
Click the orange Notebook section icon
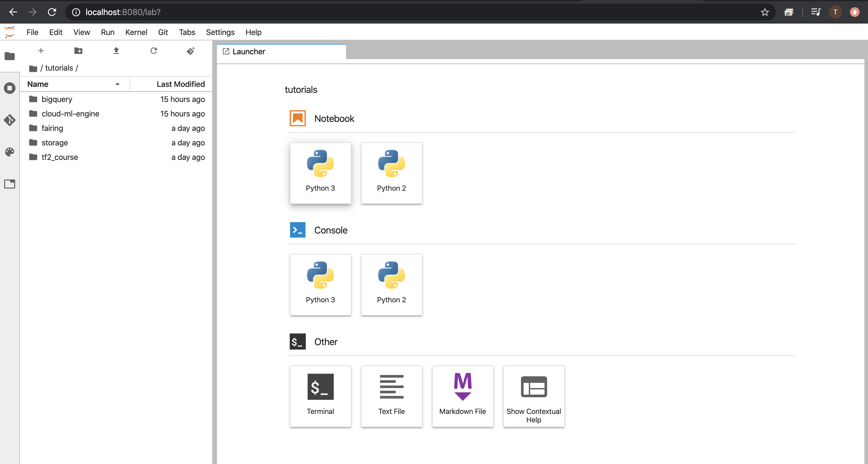tap(297, 118)
